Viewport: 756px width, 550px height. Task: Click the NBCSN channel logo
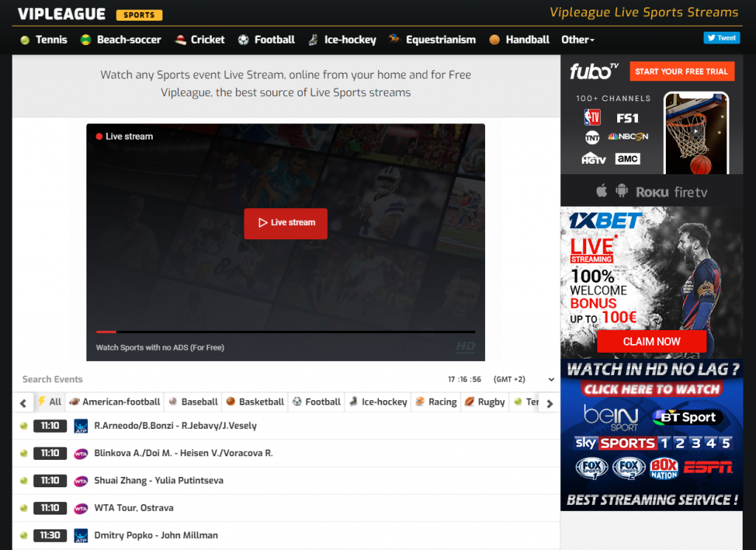(628, 137)
